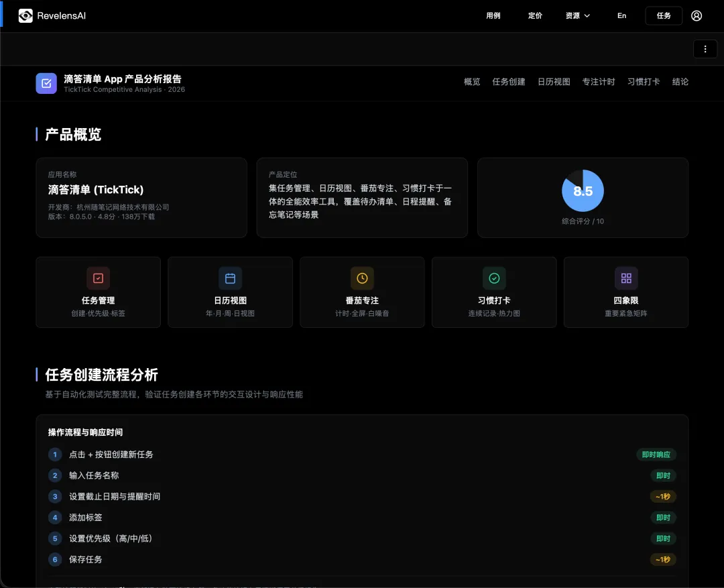Click the 任务管理 checkbox icon
This screenshot has height=588, width=724.
[x=99, y=278]
